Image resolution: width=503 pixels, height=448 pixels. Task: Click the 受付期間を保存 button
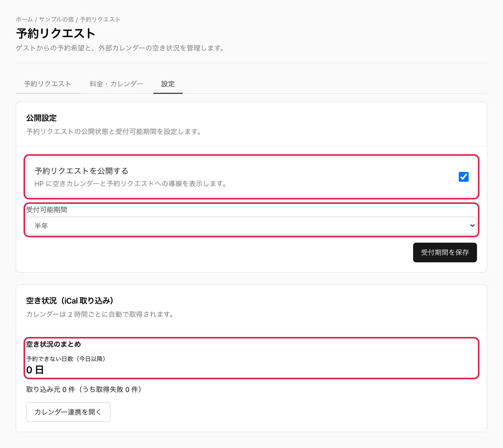(x=445, y=252)
